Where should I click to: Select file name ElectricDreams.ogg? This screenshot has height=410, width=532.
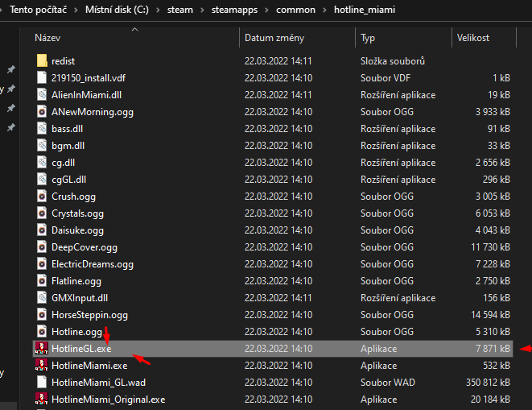(93, 264)
